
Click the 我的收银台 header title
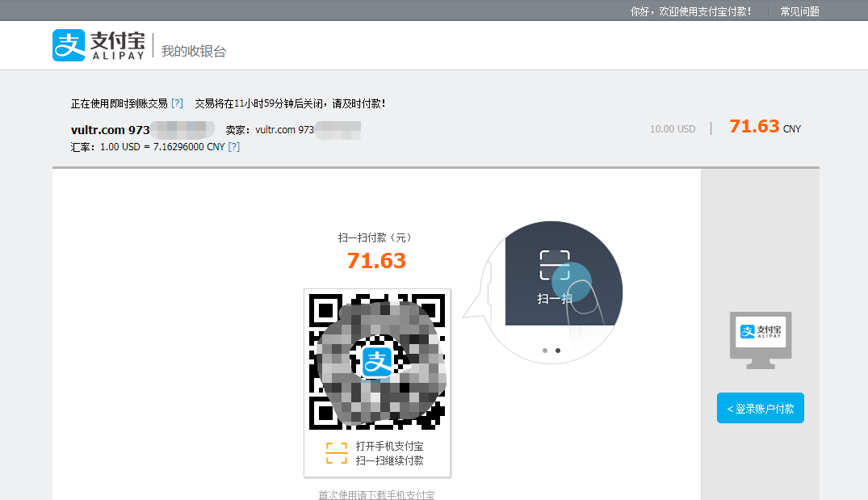(x=194, y=52)
